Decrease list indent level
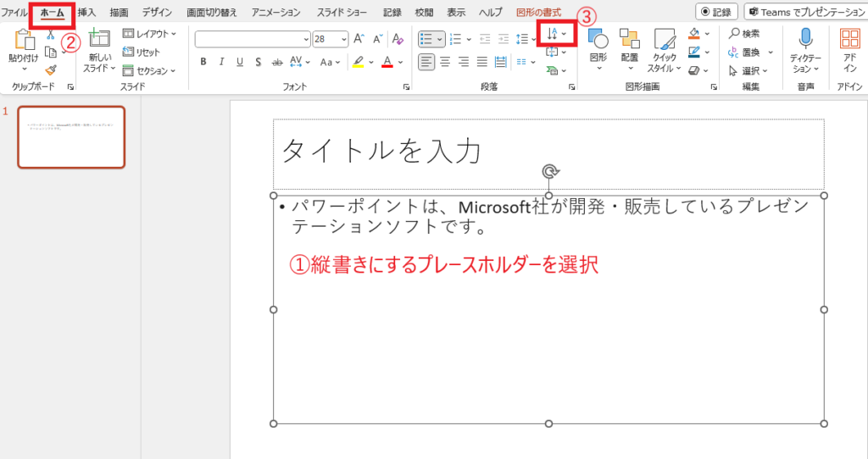Viewport: 868px width, 459px height. 485,39
